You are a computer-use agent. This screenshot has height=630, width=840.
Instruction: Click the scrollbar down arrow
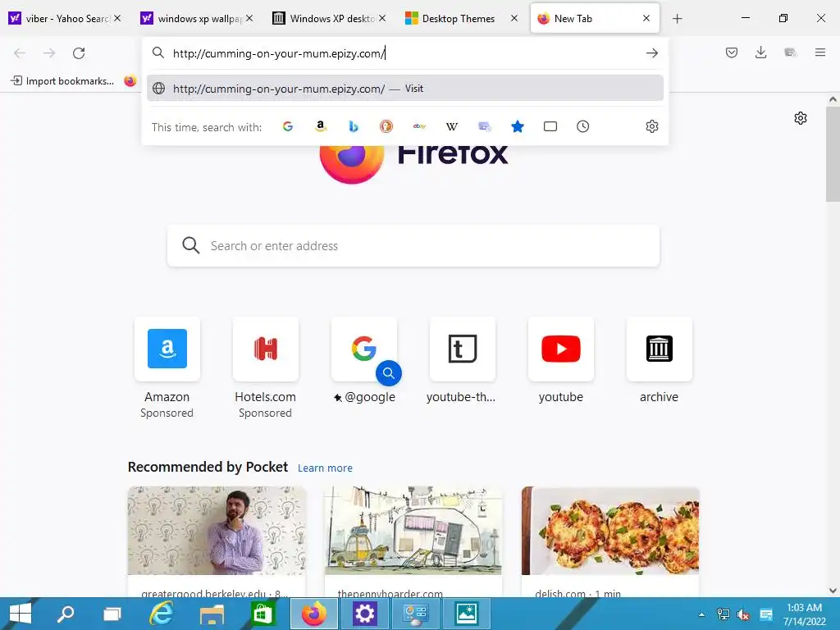coord(833,591)
